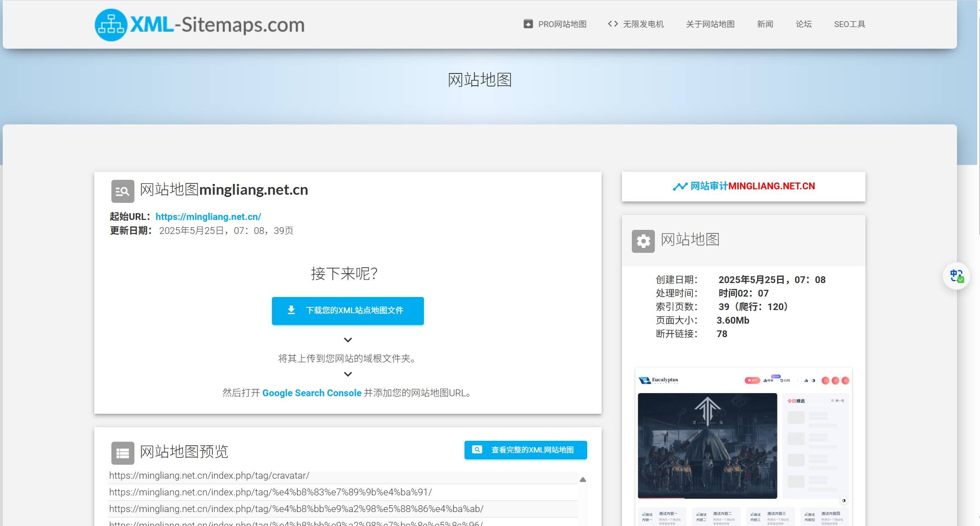Click the XML-Sitemaps sitemap logo icon
The height and width of the screenshot is (526, 980).
coord(110,25)
